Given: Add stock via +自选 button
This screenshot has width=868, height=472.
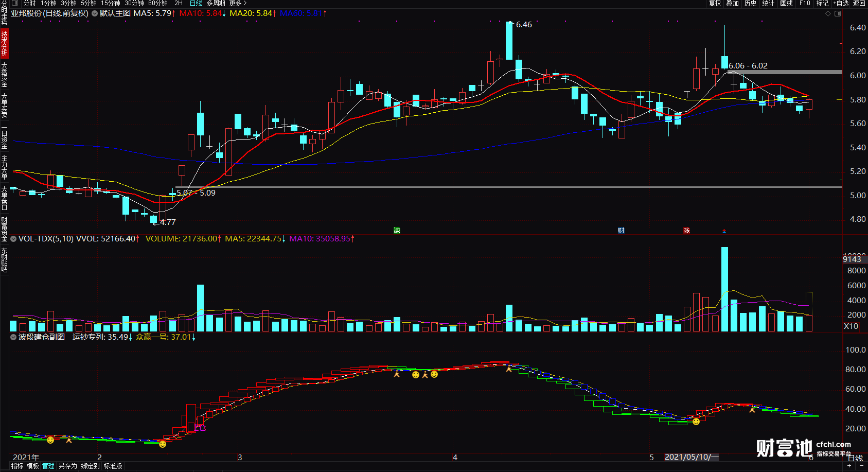Looking at the screenshot, I should click(841, 3).
